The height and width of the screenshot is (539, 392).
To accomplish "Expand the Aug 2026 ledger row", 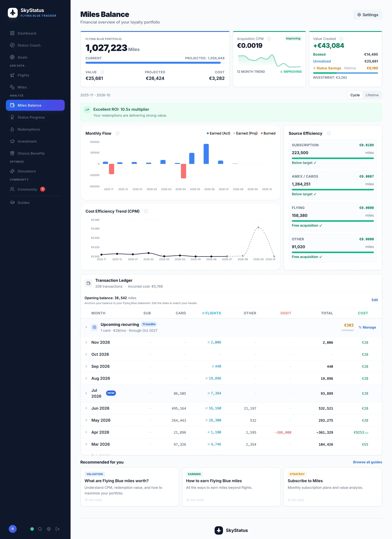I will [86, 378].
